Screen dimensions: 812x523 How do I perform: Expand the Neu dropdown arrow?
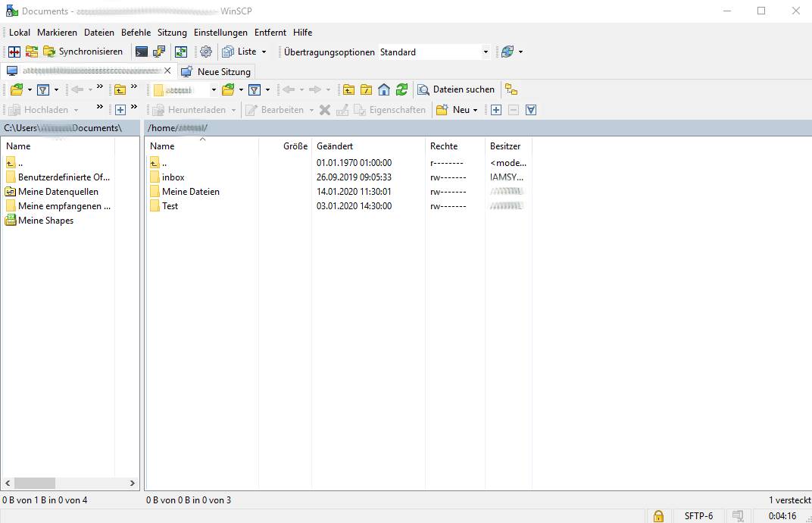click(475, 110)
